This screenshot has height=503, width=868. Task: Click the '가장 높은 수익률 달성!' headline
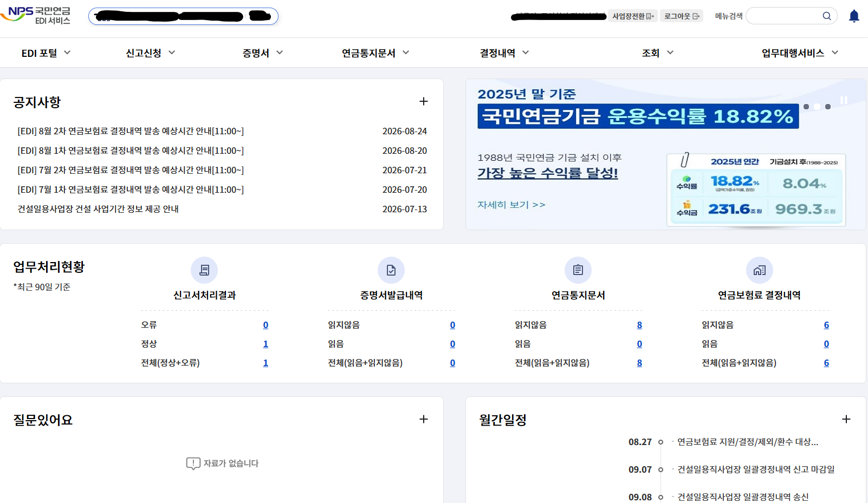tap(548, 173)
